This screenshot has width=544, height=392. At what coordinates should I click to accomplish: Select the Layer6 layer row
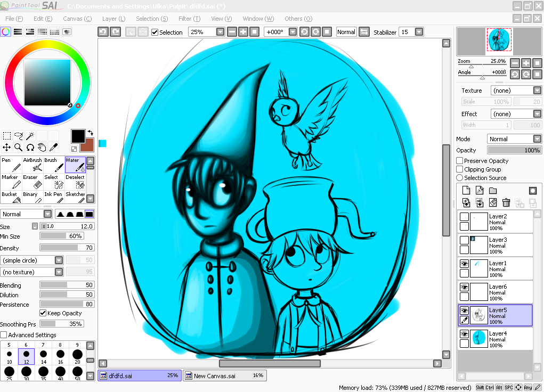pyautogui.click(x=496, y=292)
